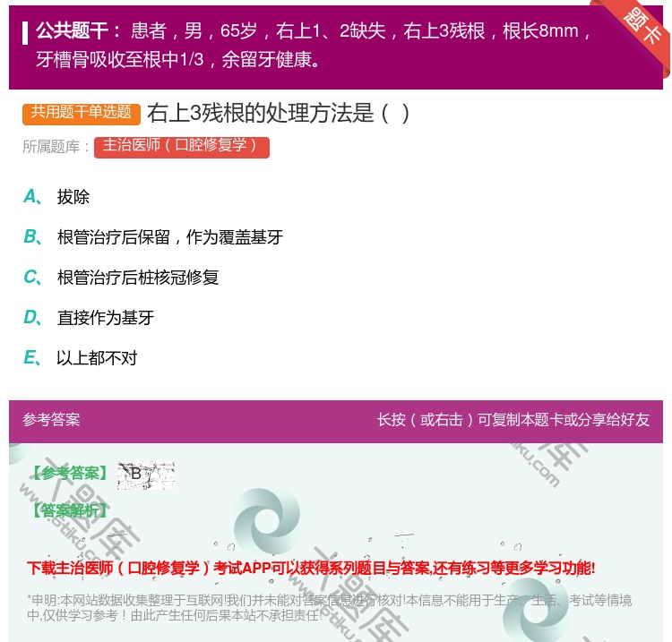The image size is (672, 642).
Task: Click the 题卡 corner ribbon
Action: coord(642,26)
